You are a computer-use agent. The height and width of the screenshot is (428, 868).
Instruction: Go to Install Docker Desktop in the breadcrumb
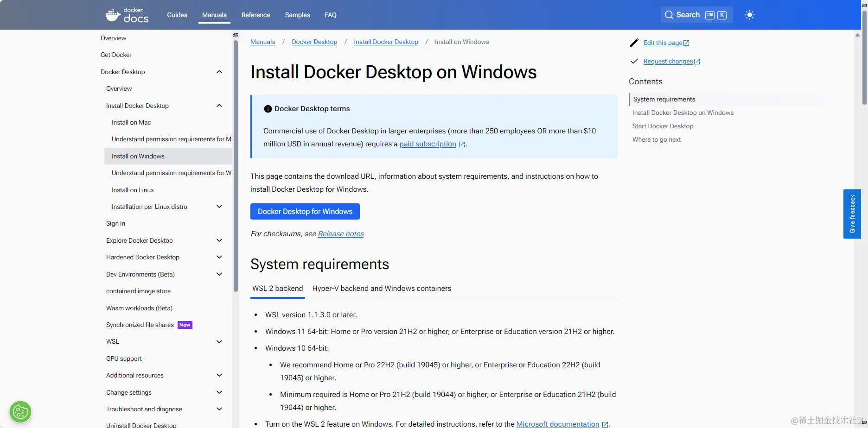(x=386, y=42)
